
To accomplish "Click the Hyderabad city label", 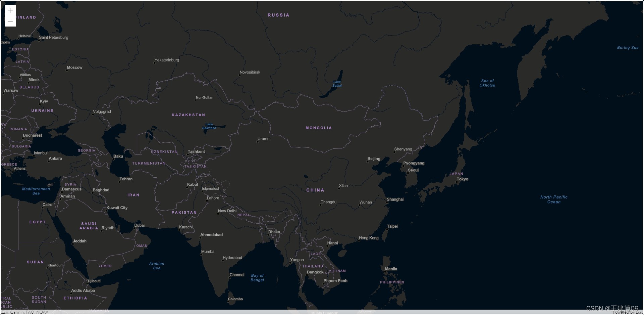I will point(232,258).
